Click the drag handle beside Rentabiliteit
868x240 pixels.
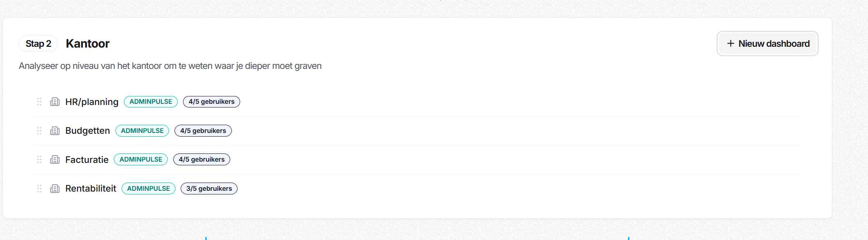click(39, 188)
